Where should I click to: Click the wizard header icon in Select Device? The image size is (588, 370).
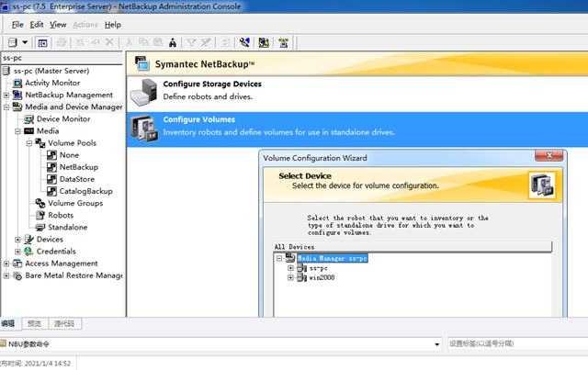coord(542,185)
